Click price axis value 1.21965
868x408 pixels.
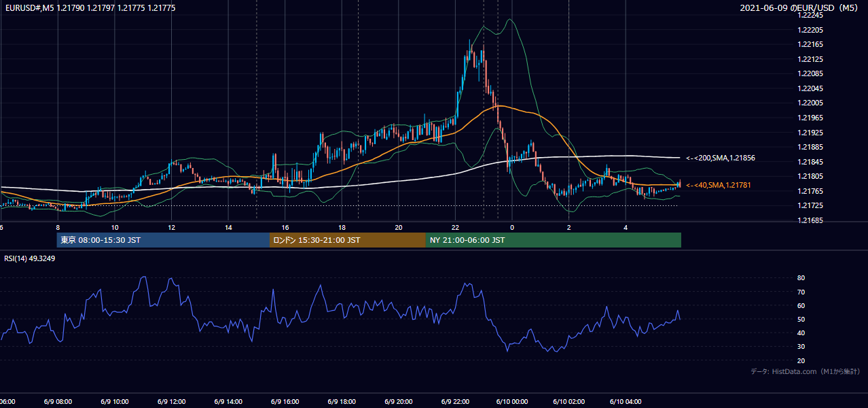809,118
